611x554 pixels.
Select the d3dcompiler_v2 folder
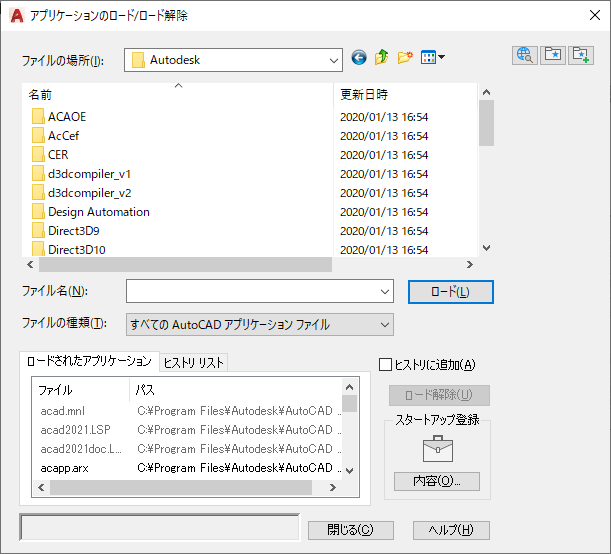82,193
